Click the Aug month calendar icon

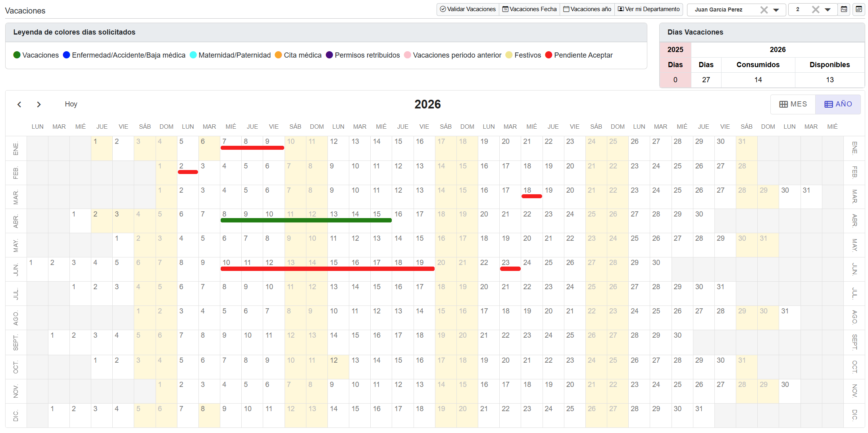[844, 9]
